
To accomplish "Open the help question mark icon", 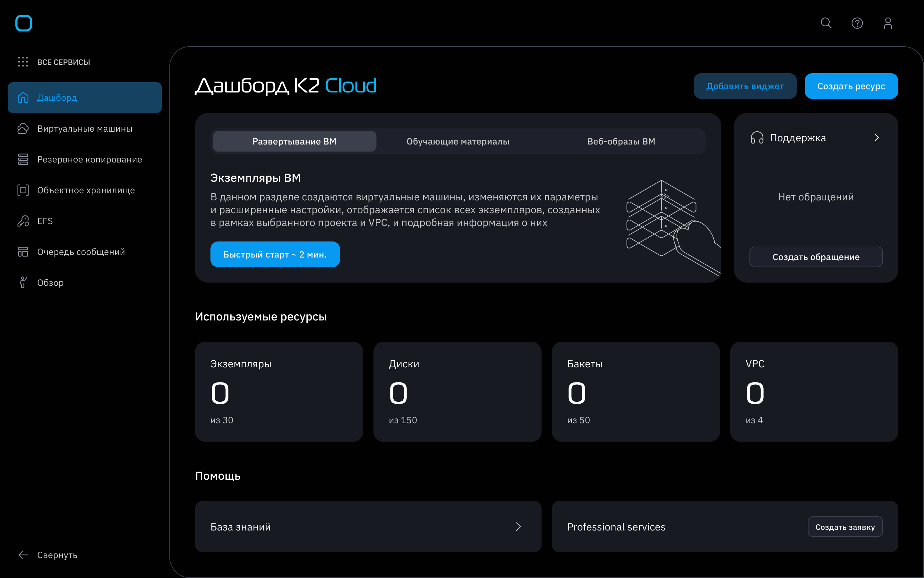I will click(857, 23).
